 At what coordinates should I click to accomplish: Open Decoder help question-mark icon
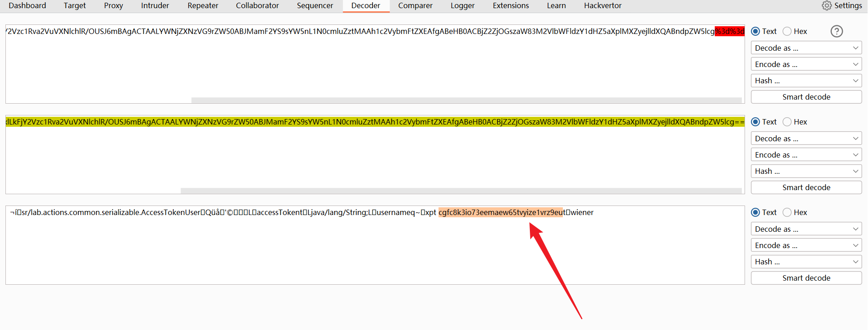(x=837, y=31)
